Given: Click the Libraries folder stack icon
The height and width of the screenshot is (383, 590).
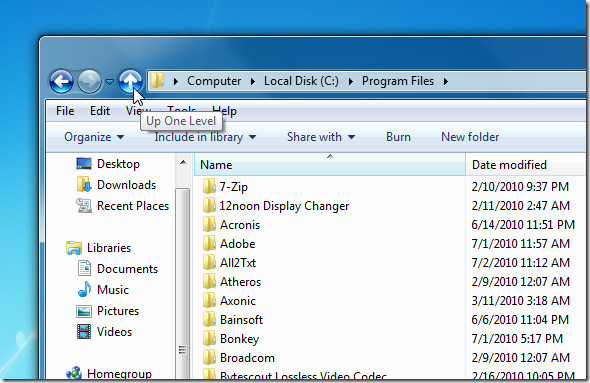Looking at the screenshot, I should (x=74, y=248).
